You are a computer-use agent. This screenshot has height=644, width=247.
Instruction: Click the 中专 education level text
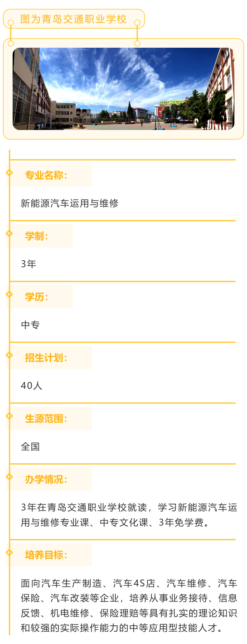[x=30, y=325]
